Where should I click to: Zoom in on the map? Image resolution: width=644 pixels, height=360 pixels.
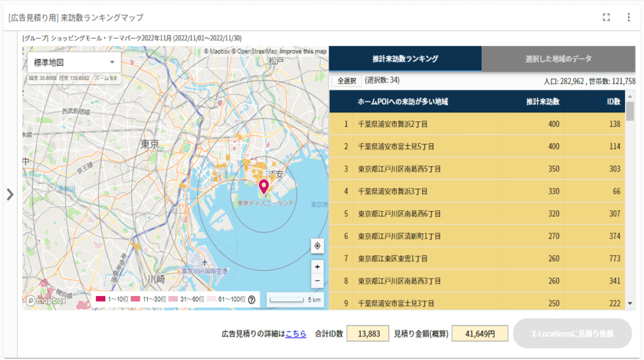click(317, 267)
